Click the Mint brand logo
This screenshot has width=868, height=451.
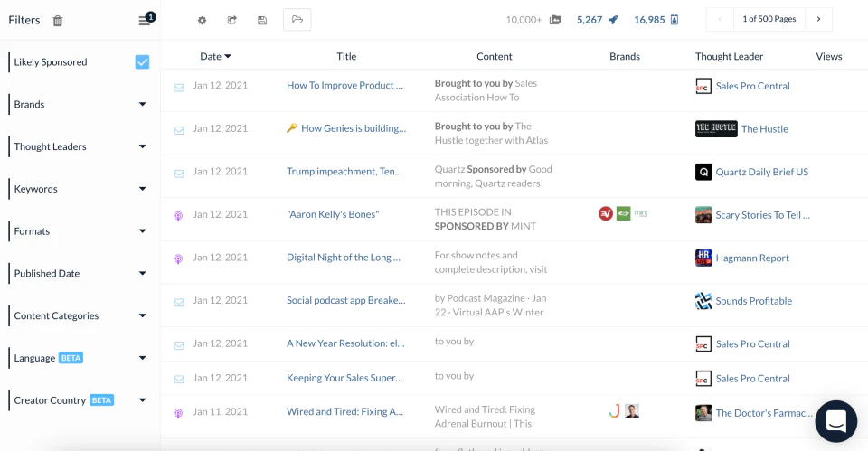[641, 213]
